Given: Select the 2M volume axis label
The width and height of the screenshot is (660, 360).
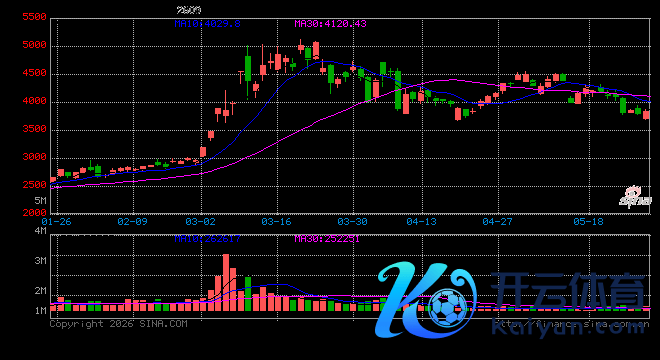Looking at the screenshot, I should coord(40,291).
